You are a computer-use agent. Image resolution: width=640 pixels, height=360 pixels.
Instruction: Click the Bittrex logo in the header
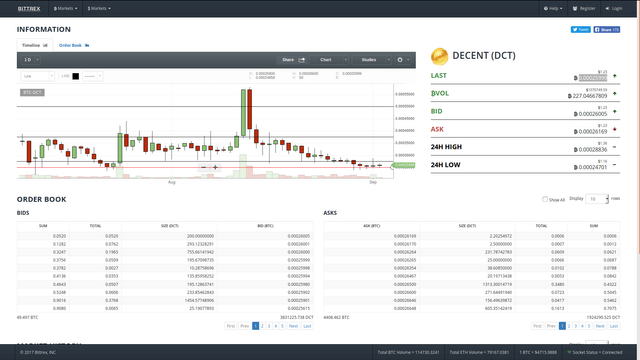pos(29,8)
